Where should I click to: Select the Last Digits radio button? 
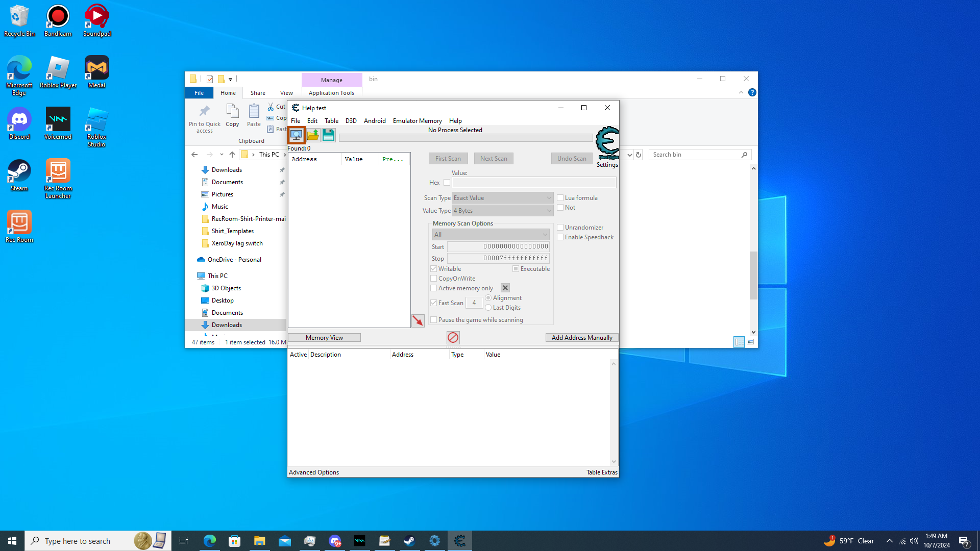(x=488, y=308)
